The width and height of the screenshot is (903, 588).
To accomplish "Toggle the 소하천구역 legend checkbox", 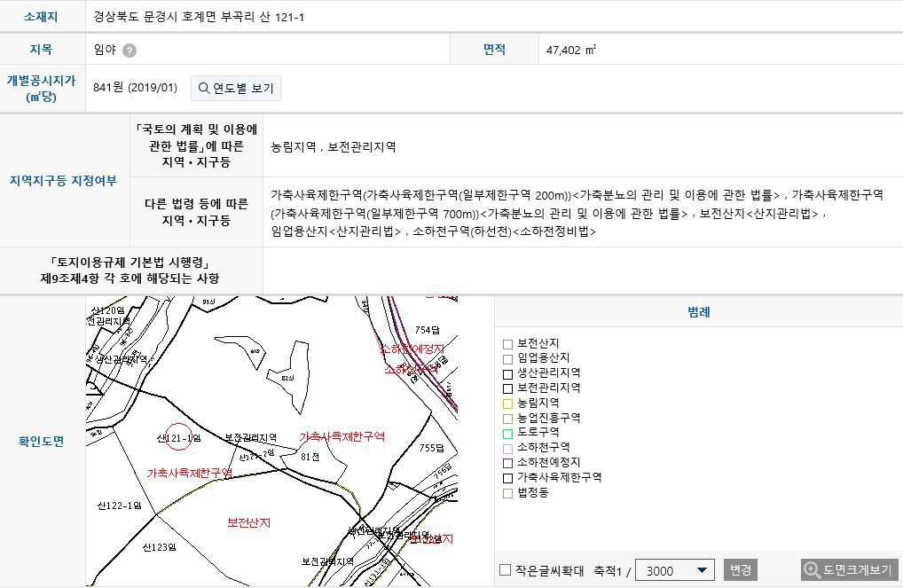I will point(507,449).
